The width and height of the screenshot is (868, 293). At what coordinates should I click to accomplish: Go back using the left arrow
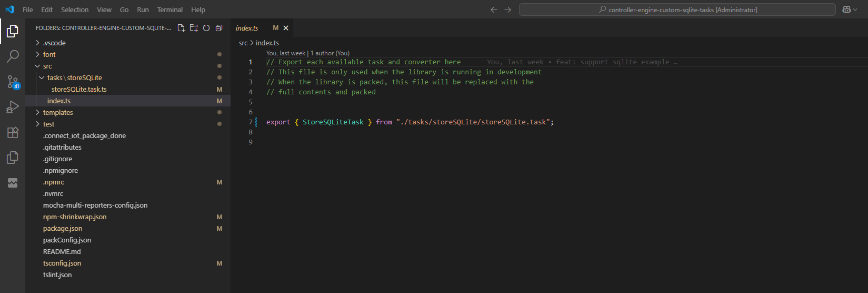(x=494, y=9)
